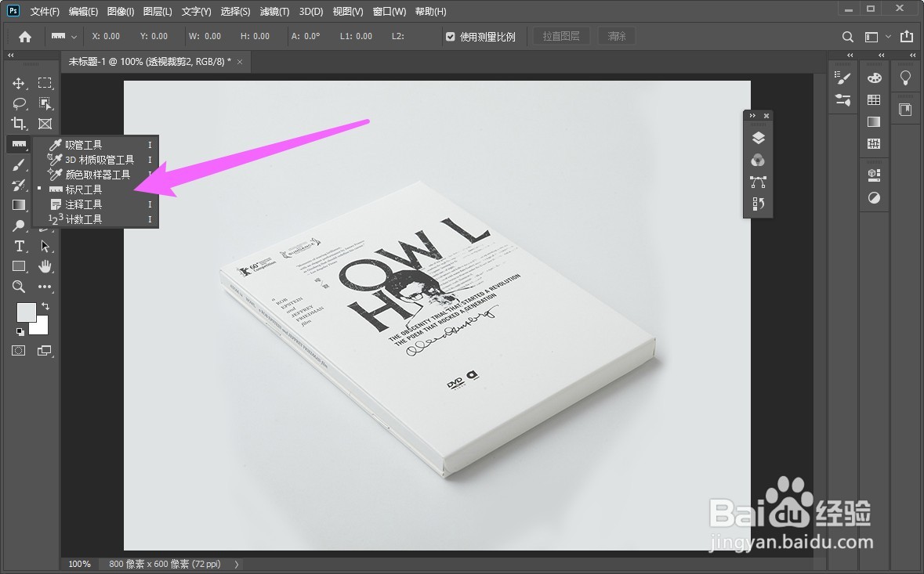Open the Color panel palette icon
This screenshot has width=924, height=574.
(x=874, y=78)
